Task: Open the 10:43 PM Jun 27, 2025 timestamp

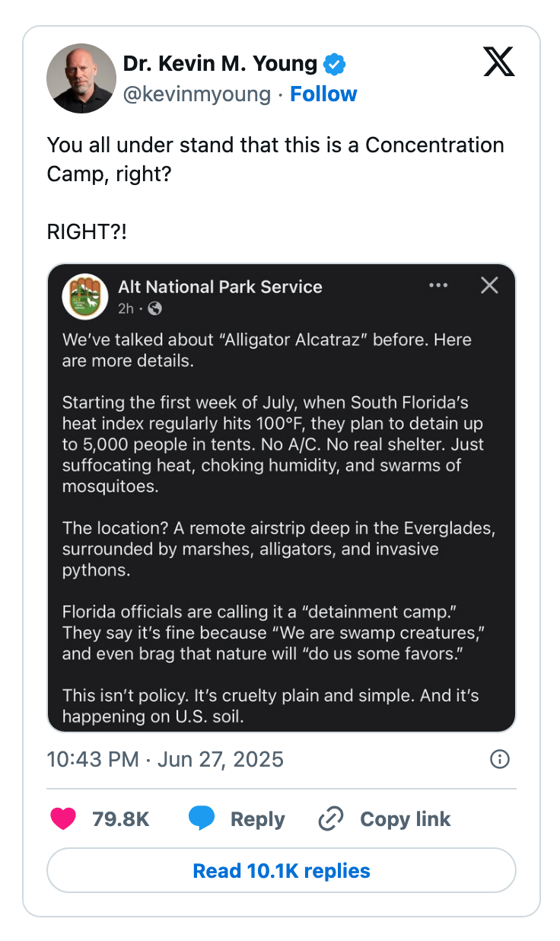Action: (x=165, y=759)
